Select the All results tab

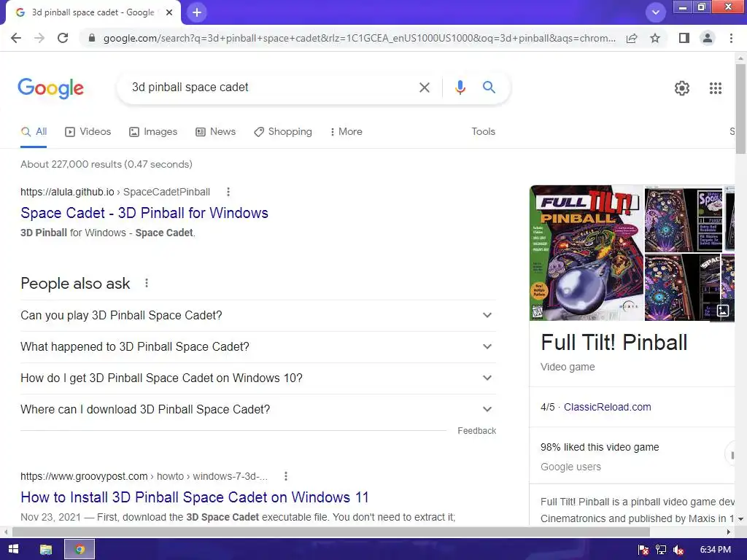pyautogui.click(x=34, y=132)
